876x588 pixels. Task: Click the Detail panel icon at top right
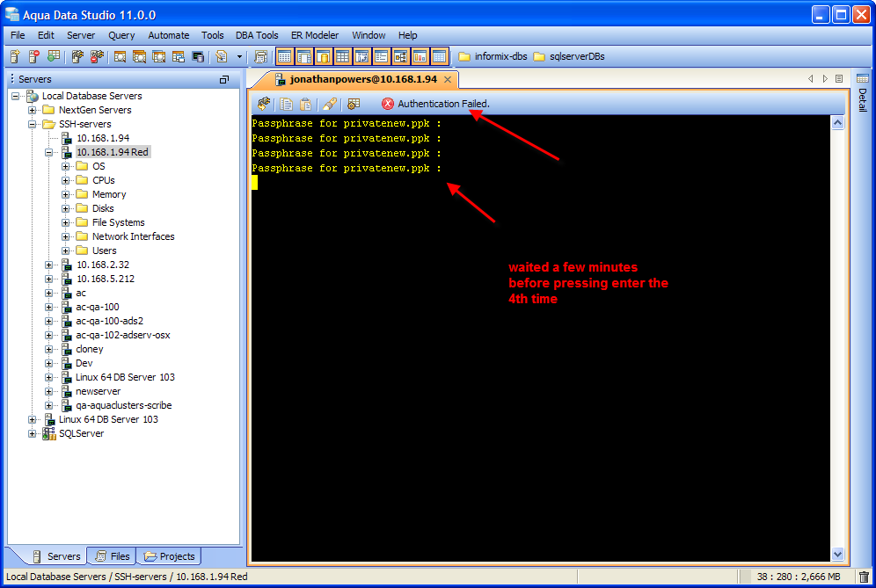pyautogui.click(x=863, y=78)
